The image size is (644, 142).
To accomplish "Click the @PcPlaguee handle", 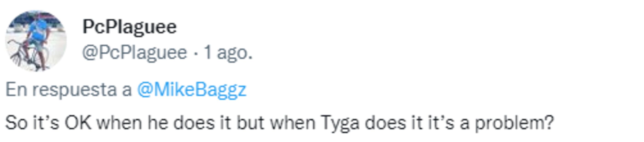I will point(135,53).
